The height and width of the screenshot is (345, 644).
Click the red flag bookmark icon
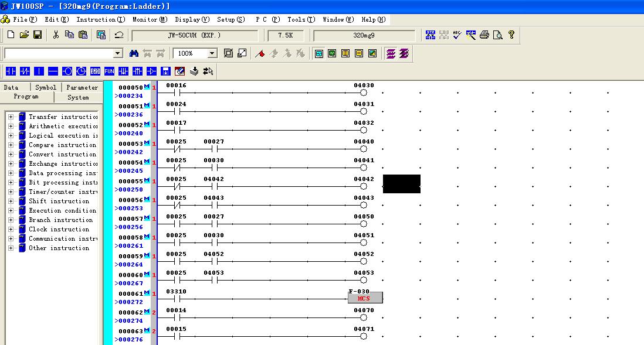tap(260, 53)
